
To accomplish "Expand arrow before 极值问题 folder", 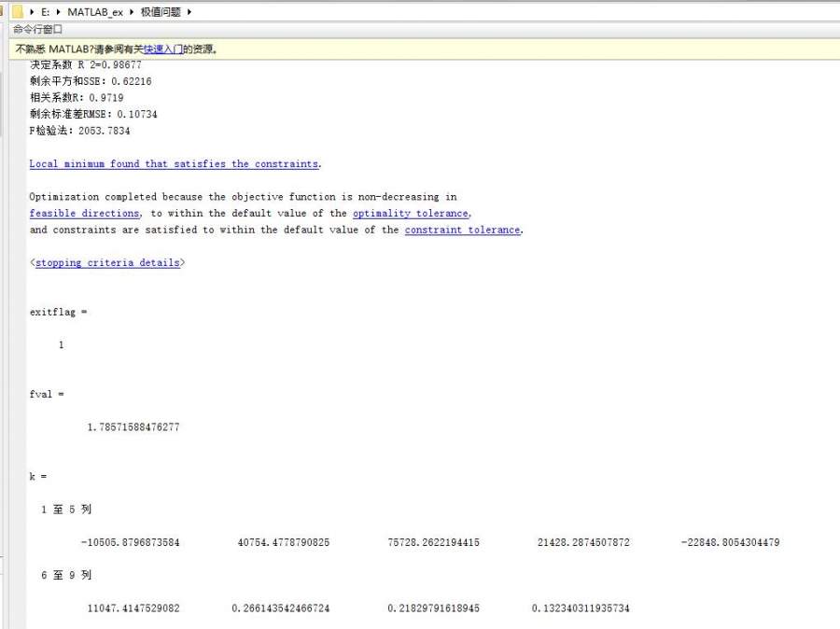I will coord(132,12).
